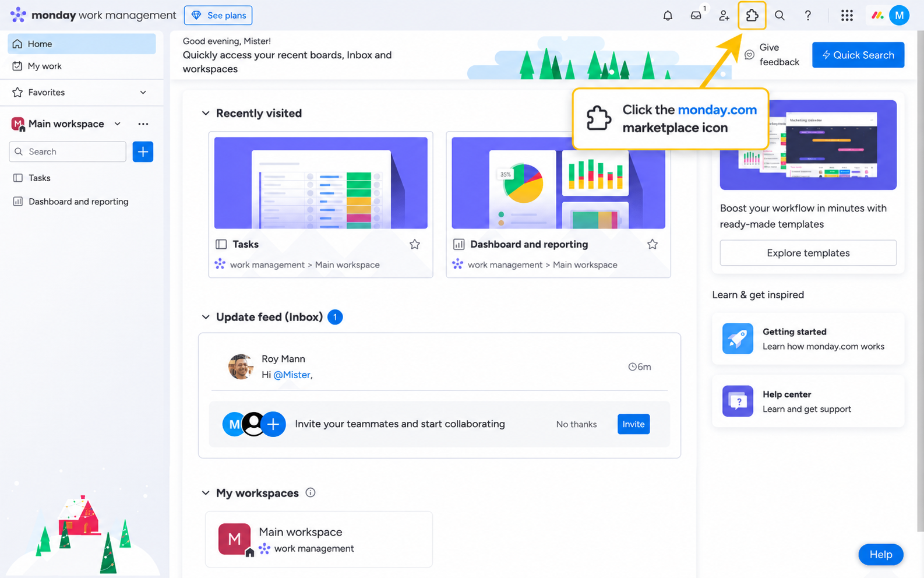Open the inbox tray icon

coord(696,16)
